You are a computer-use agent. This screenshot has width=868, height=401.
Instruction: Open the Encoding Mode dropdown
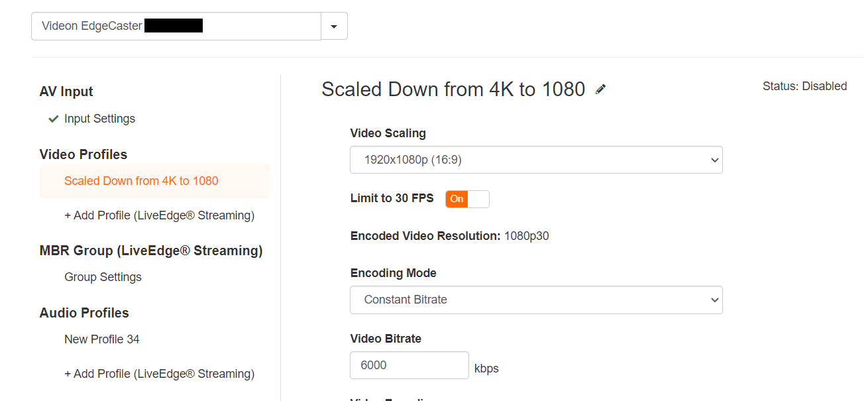pyautogui.click(x=536, y=300)
